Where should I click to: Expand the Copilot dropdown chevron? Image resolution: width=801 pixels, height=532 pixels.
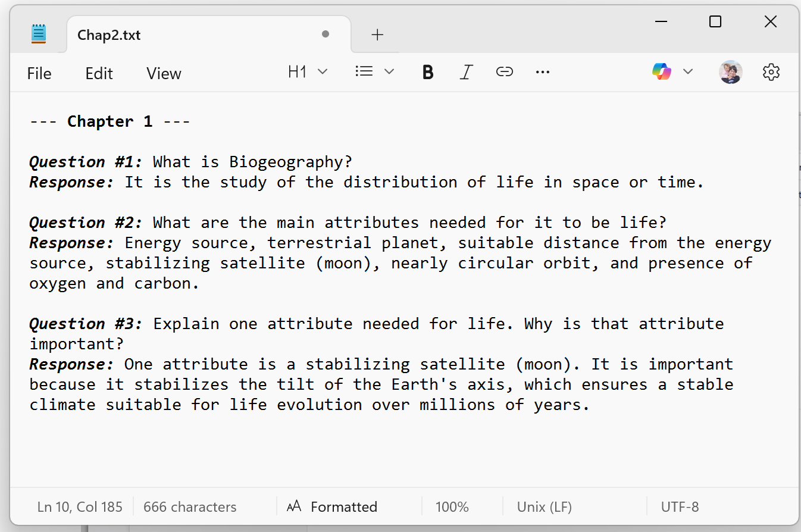point(688,72)
